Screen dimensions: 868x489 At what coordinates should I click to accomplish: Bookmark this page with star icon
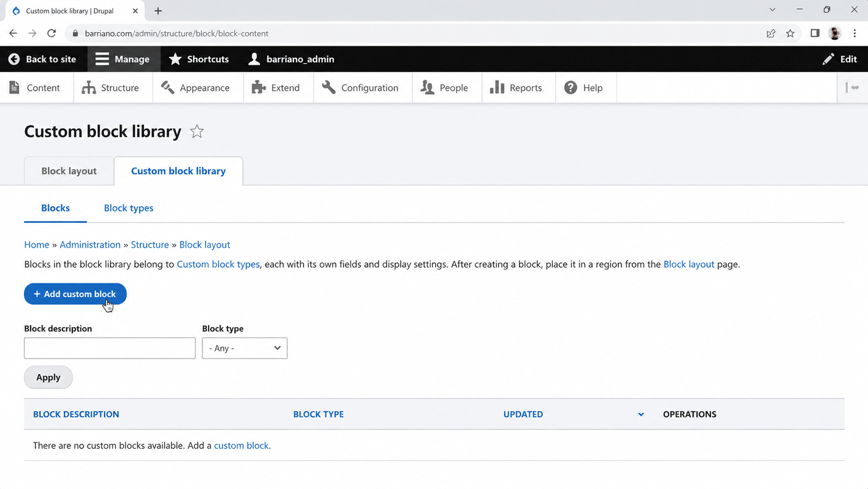[x=790, y=33]
